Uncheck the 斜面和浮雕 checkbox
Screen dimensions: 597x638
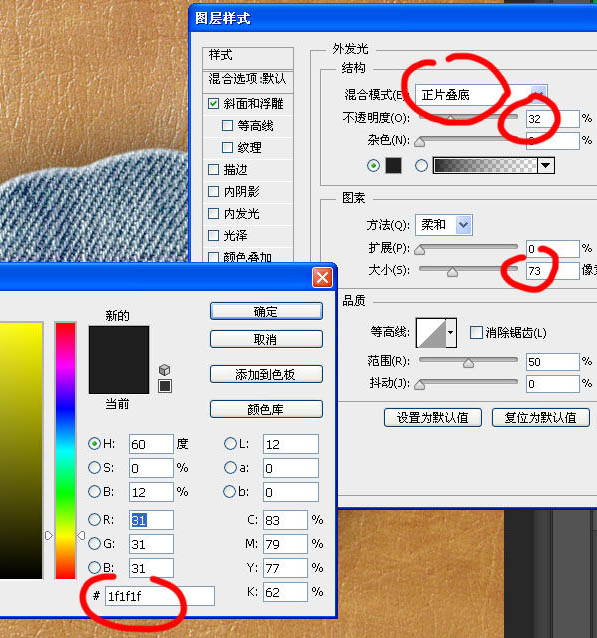[213, 103]
